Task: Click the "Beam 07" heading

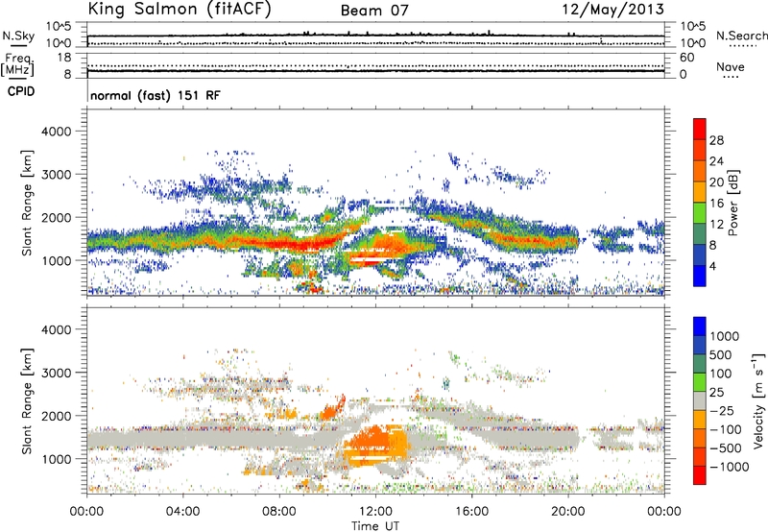Action: point(374,11)
